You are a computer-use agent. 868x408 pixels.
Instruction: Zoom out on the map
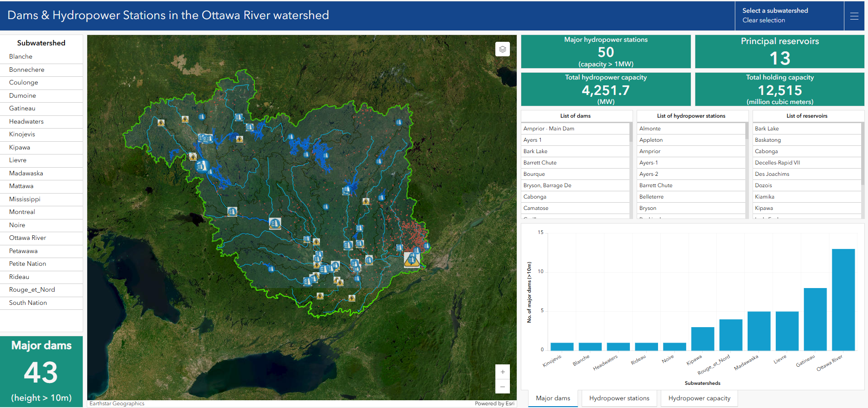click(x=502, y=387)
